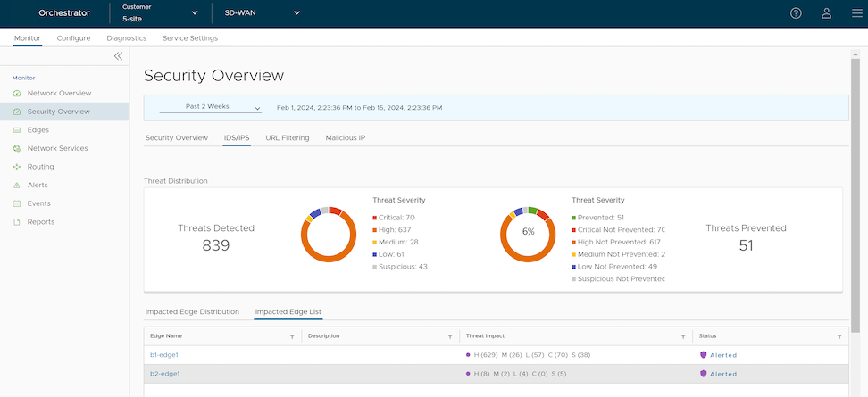Viewport: 868px width, 397px height.
Task: Switch to the URL Filtering tab
Action: click(288, 138)
